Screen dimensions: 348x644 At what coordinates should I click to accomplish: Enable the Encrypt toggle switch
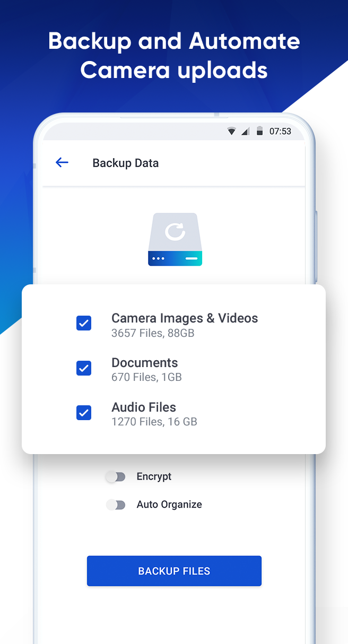click(116, 477)
